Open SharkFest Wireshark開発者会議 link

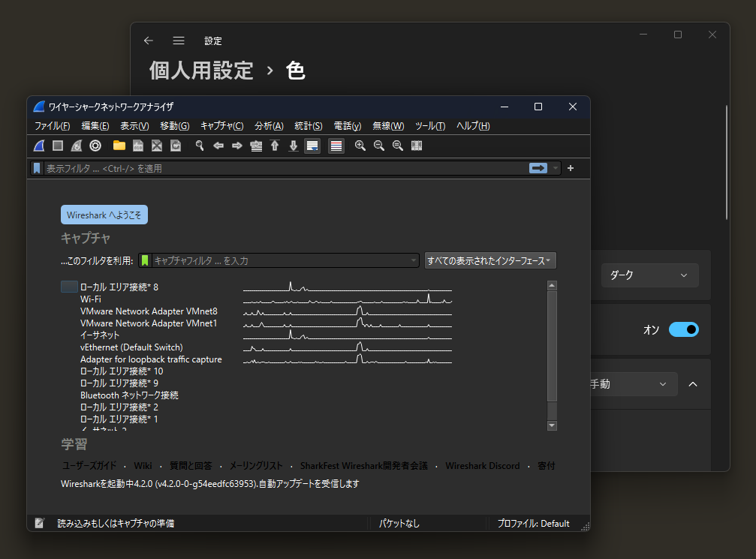pos(364,465)
